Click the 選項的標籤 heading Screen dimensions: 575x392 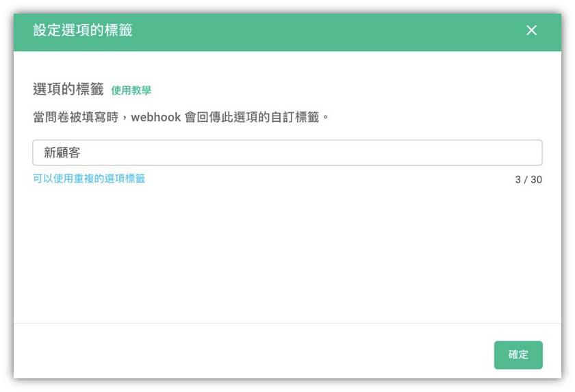coord(68,89)
